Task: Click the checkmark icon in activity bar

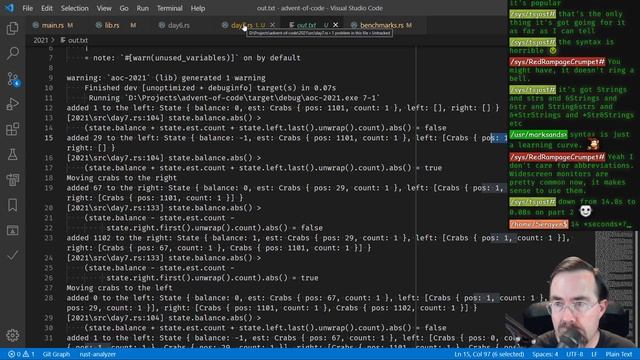Action: tap(13, 255)
